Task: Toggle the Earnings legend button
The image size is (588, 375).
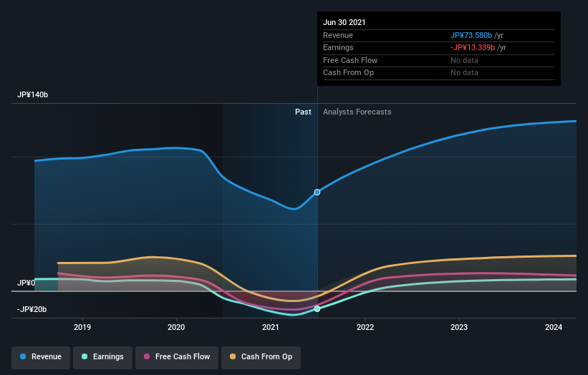Action: (102, 357)
